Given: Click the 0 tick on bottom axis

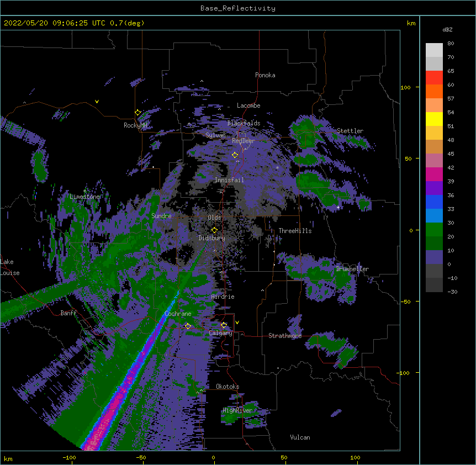Looking at the screenshot, I should pyautogui.click(x=213, y=458).
